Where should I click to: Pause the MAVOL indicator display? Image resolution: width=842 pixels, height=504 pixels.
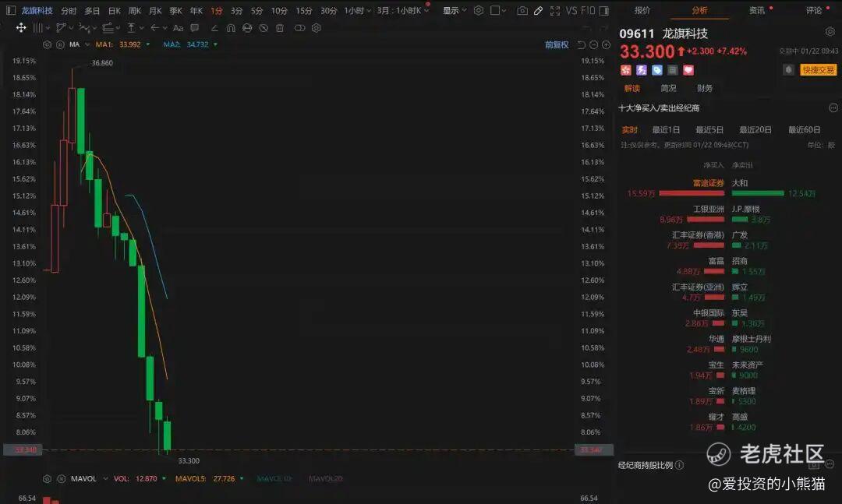62,479
